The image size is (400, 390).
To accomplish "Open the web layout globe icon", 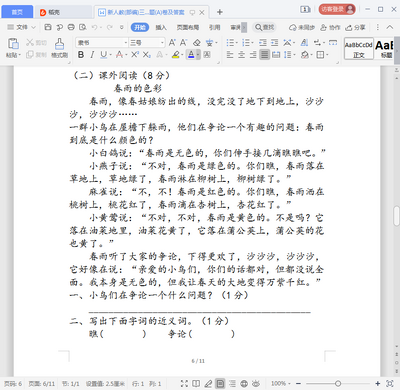I will (244, 383).
